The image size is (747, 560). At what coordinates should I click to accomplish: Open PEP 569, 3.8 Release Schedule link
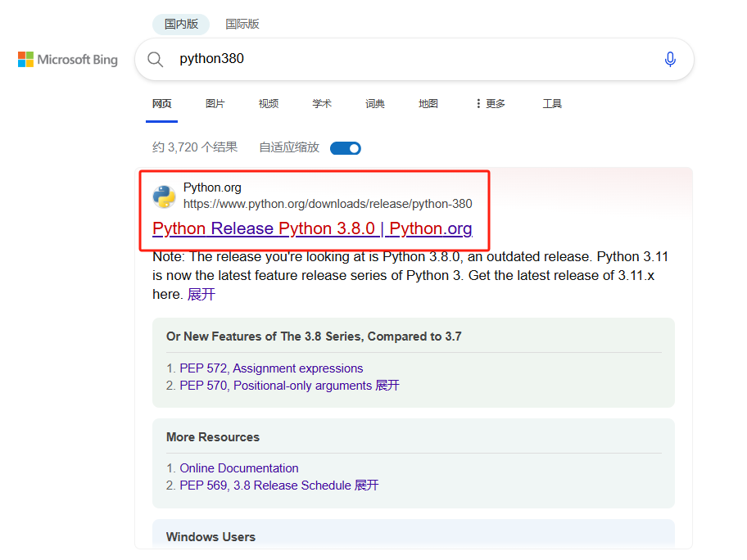pyautogui.click(x=265, y=485)
